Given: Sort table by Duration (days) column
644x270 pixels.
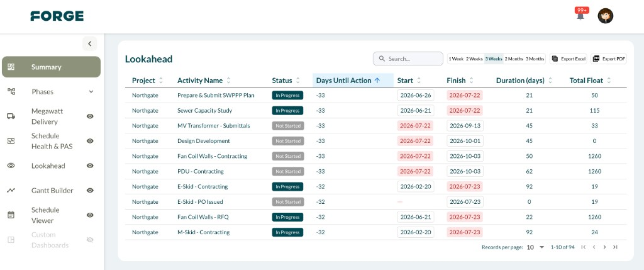Looking at the screenshot, I should [x=524, y=81].
